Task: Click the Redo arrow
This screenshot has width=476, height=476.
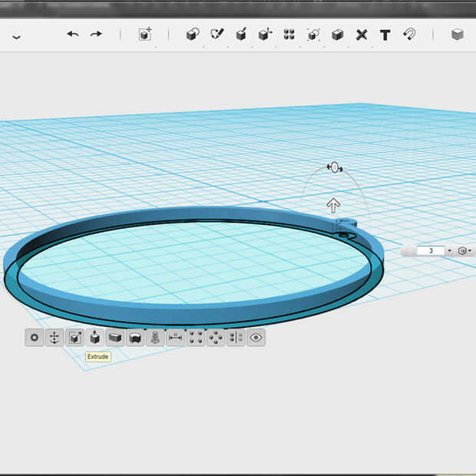Action: pos(96,35)
